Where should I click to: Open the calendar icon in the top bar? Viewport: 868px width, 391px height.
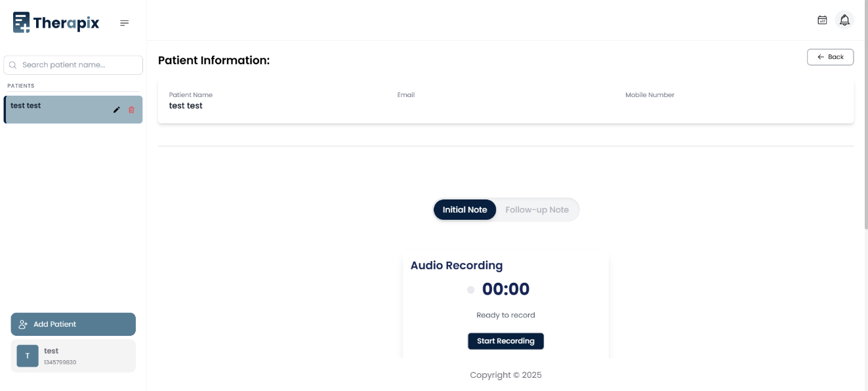tap(822, 20)
